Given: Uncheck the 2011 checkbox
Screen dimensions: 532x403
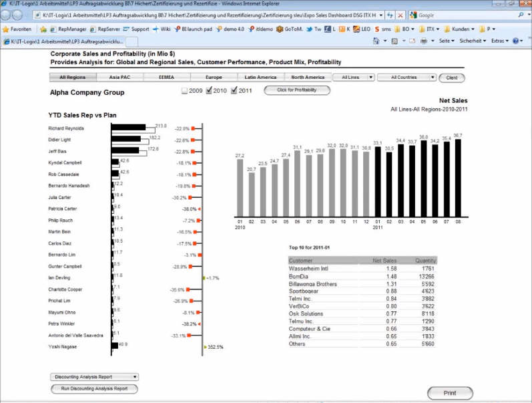Looking at the screenshot, I should tap(234, 90).
